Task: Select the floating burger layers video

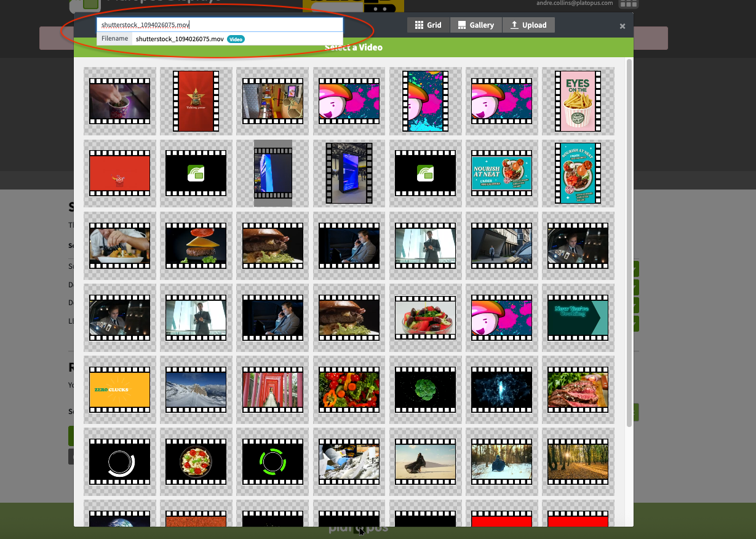Action: tap(196, 246)
